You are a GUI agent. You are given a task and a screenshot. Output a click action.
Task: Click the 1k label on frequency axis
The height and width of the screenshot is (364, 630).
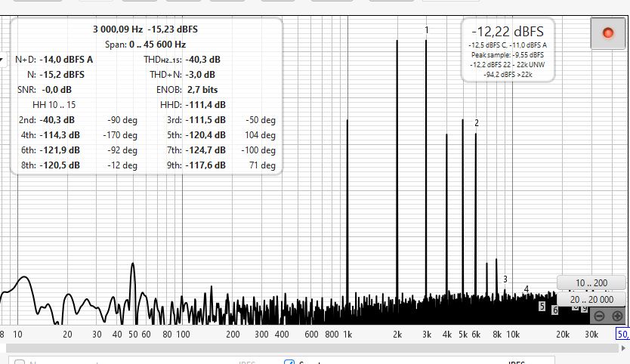(347, 335)
